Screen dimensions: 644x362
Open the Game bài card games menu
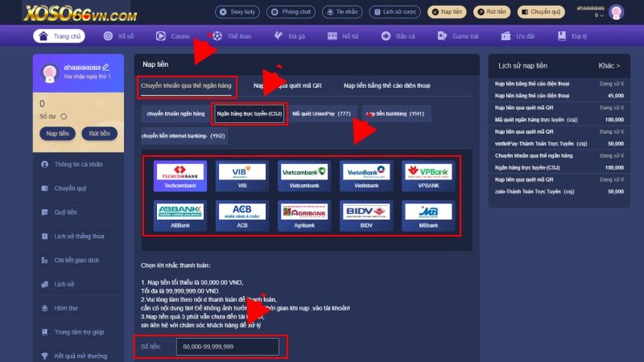[x=458, y=36]
